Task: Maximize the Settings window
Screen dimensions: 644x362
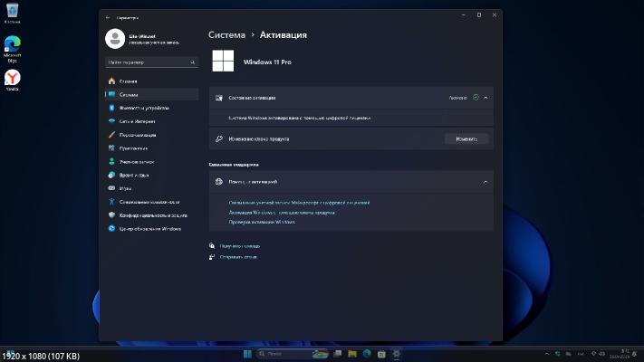Action: click(479, 14)
